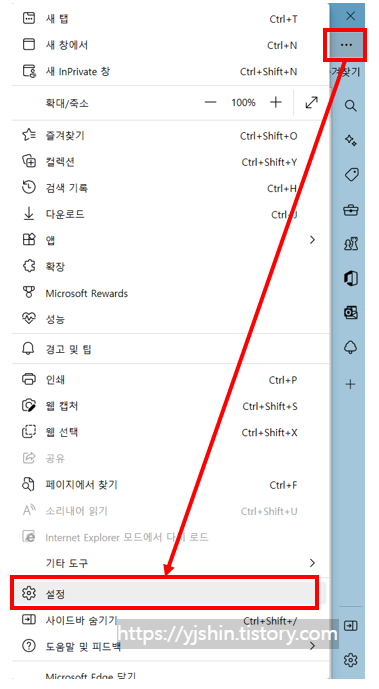Image resolution: width=379 pixels, height=689 pixels.
Task: Click the Microsoft Rewards trophy icon
Action: click(x=29, y=293)
